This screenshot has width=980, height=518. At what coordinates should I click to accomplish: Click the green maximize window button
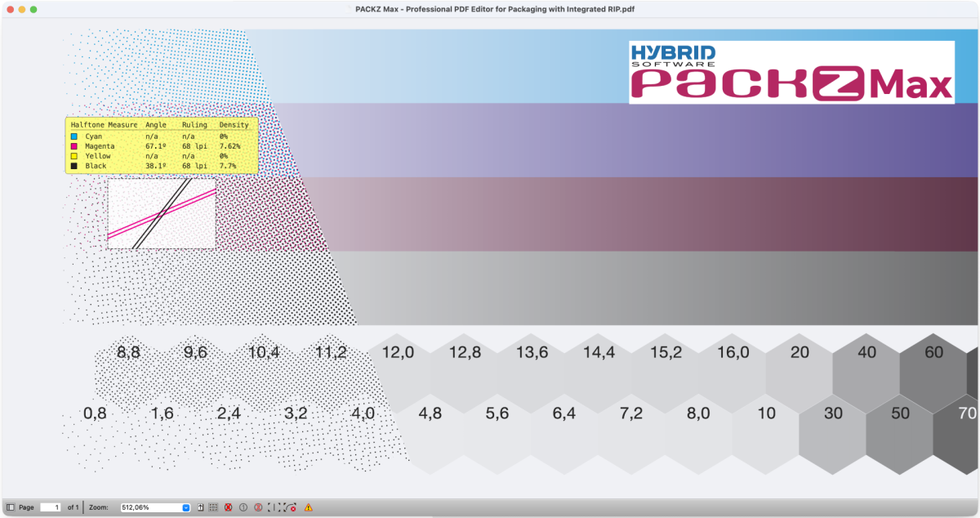[x=33, y=8]
